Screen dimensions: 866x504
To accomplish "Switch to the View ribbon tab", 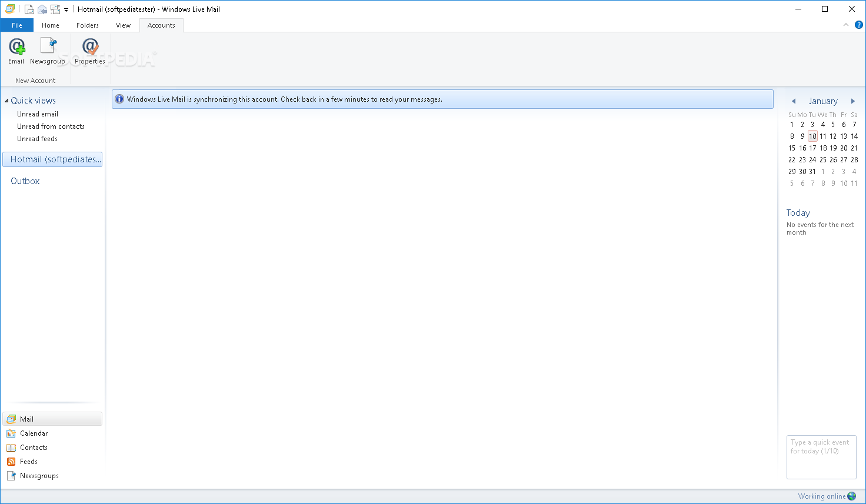I will pos(123,25).
